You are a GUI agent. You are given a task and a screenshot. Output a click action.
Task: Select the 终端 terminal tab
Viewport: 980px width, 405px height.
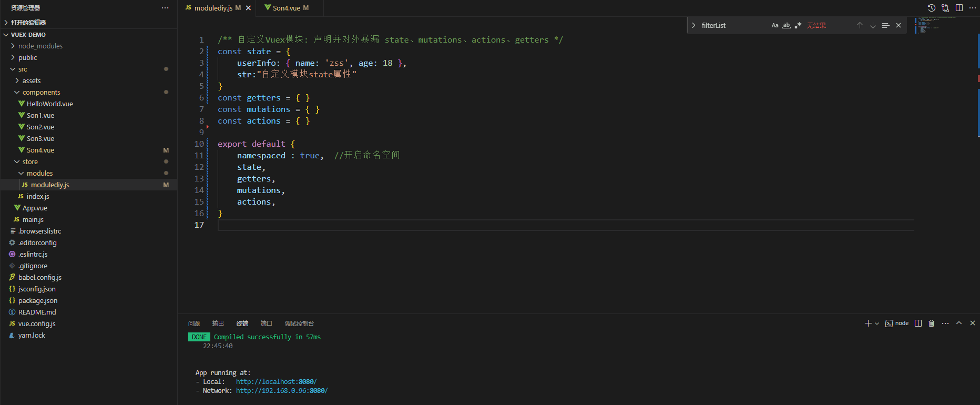click(242, 323)
